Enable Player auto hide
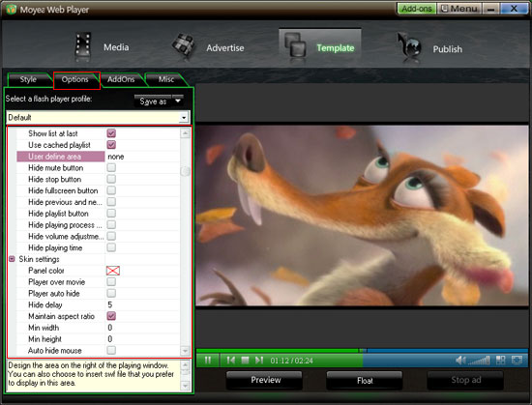Screen dimensions: 532x405 111,293
